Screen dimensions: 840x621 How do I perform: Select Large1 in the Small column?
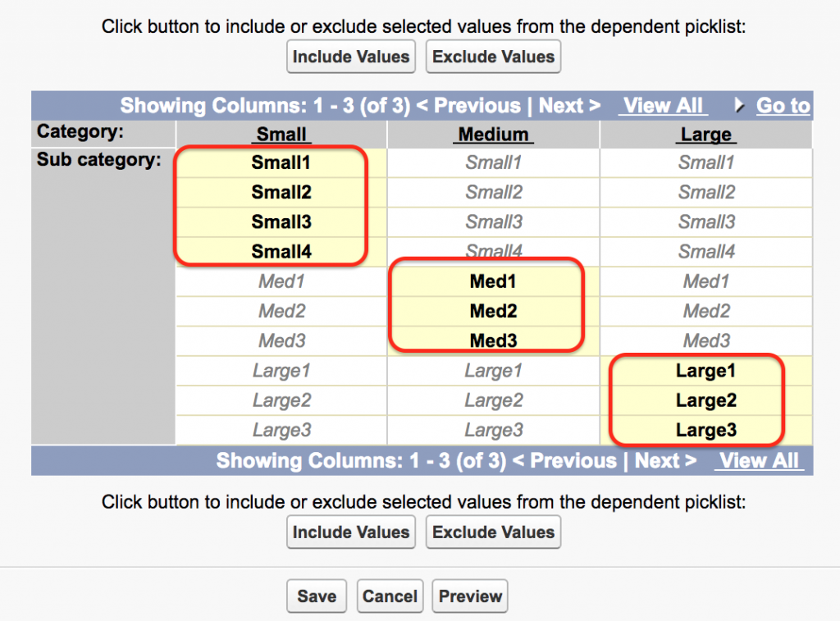(281, 370)
